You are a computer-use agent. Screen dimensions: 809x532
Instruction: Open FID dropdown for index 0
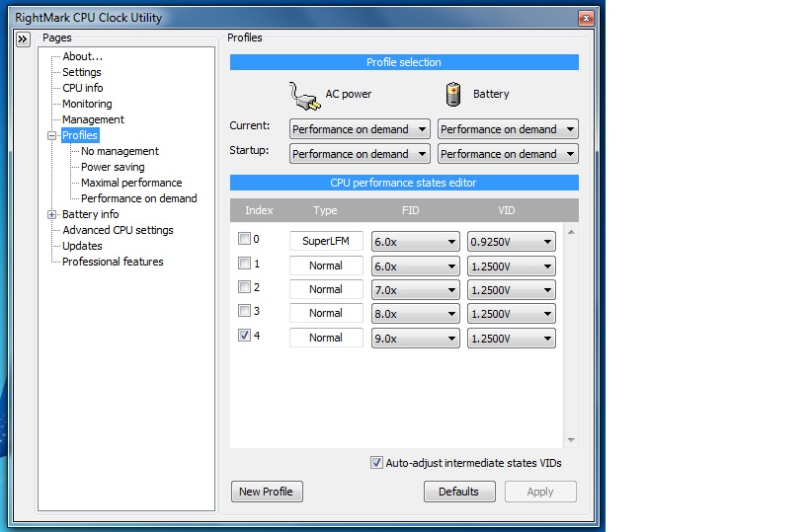tap(415, 241)
